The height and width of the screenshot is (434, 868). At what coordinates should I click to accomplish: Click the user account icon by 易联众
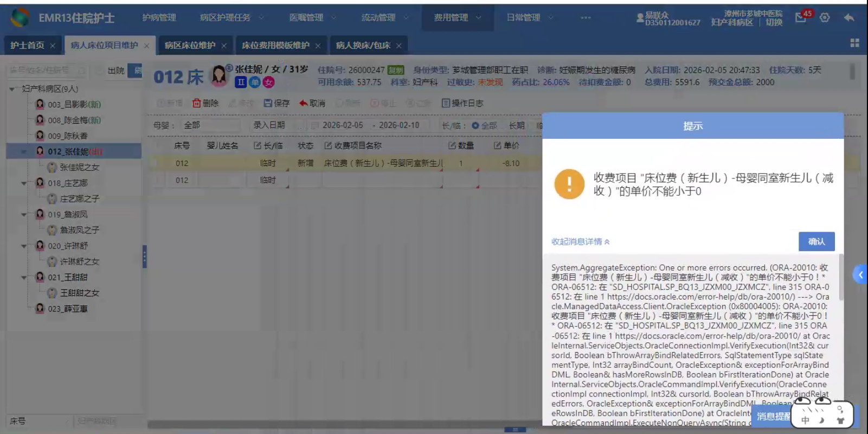click(x=640, y=18)
